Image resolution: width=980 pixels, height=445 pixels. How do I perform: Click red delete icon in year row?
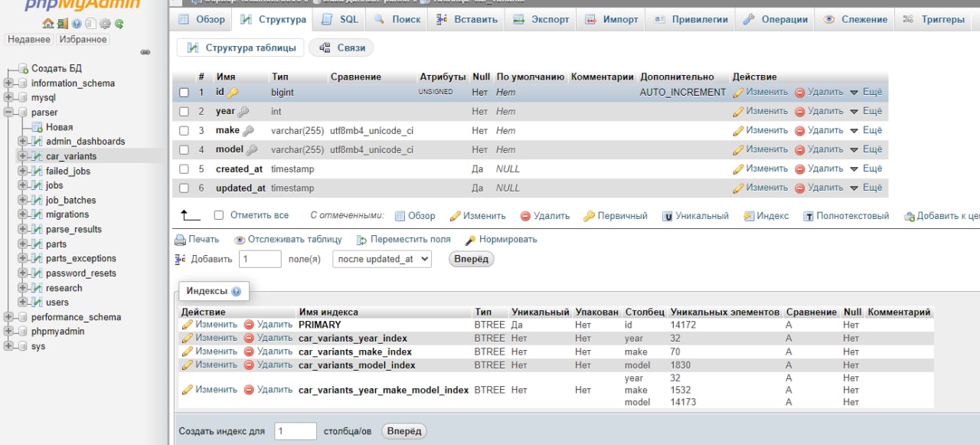(x=799, y=111)
